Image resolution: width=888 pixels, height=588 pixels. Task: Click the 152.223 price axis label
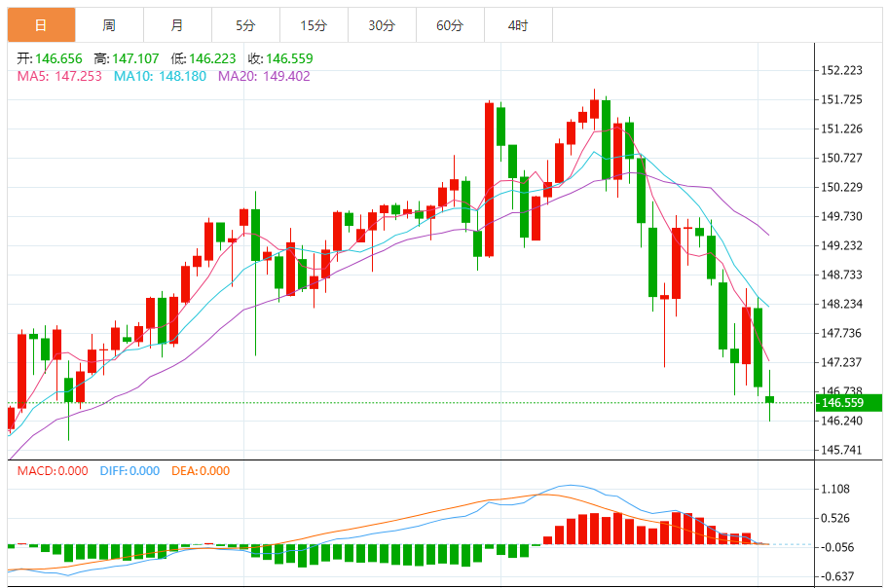click(x=841, y=70)
